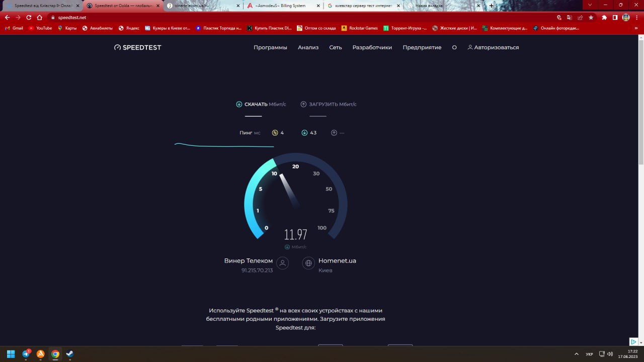Open the Карты bookmark
644x362 pixels.
click(67, 28)
